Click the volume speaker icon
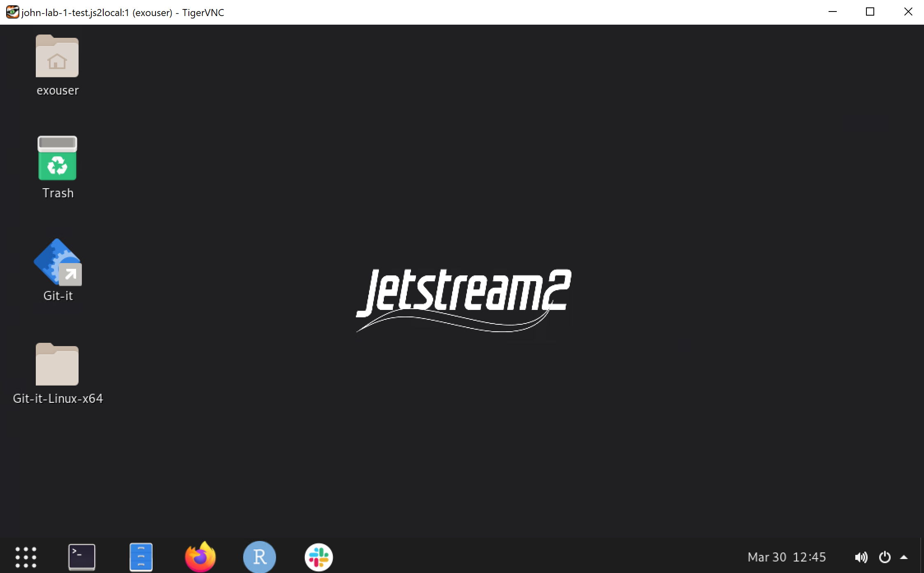This screenshot has width=924, height=573. tap(861, 557)
